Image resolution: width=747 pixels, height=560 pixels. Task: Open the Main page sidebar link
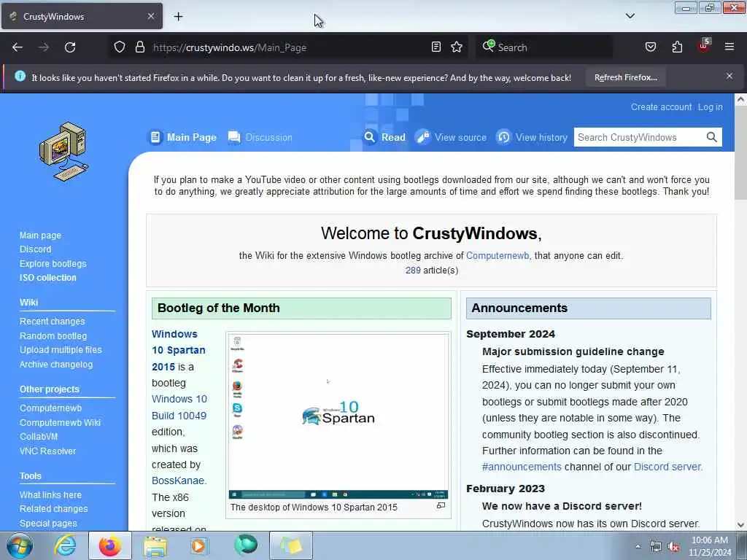40,236
